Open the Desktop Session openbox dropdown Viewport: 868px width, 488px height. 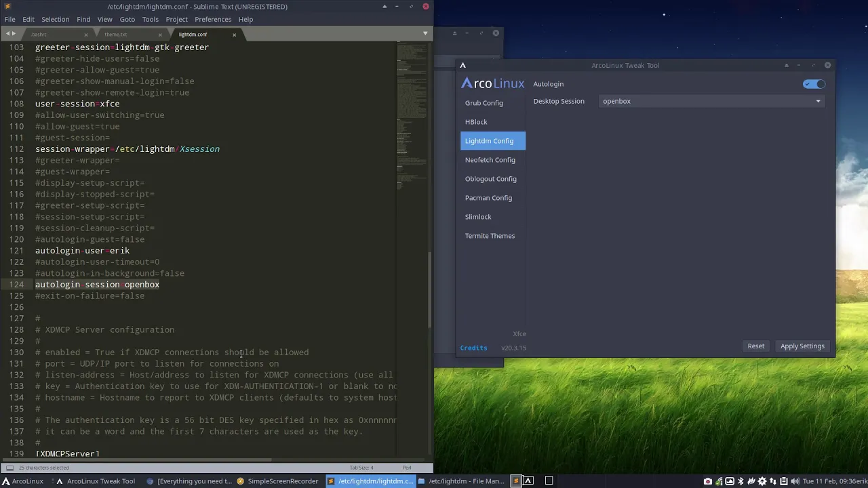(712, 101)
